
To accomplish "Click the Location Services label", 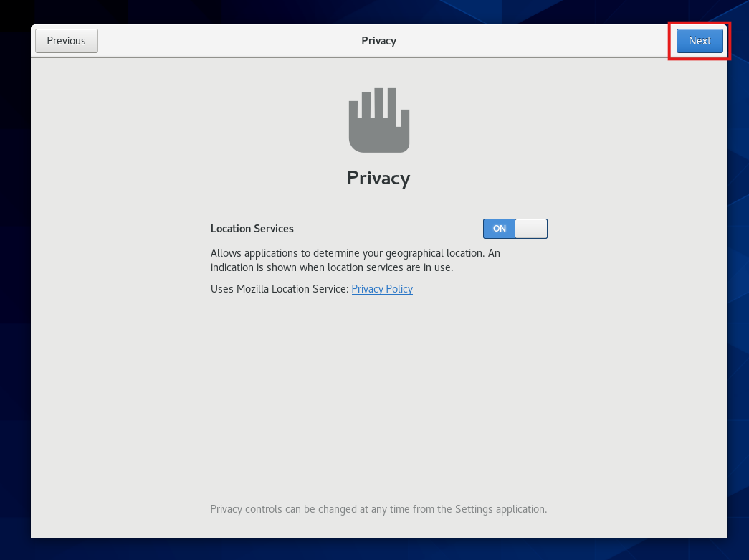I will point(252,229).
